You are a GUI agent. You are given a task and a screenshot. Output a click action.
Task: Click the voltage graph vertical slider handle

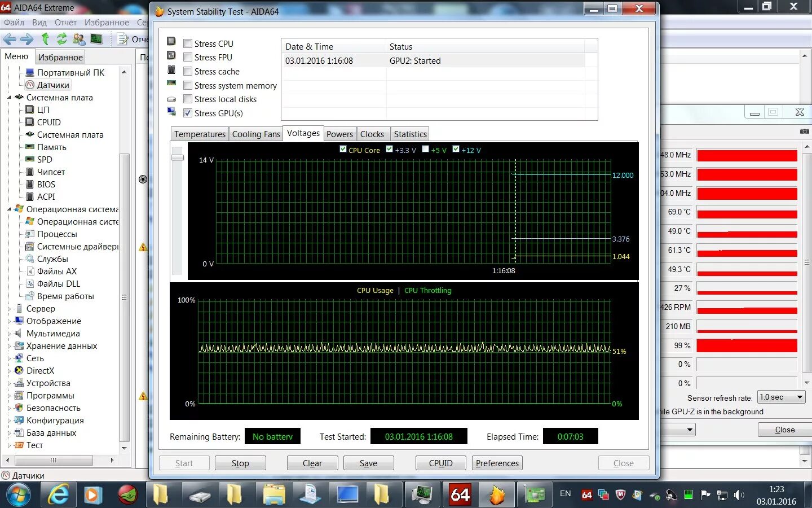click(178, 157)
